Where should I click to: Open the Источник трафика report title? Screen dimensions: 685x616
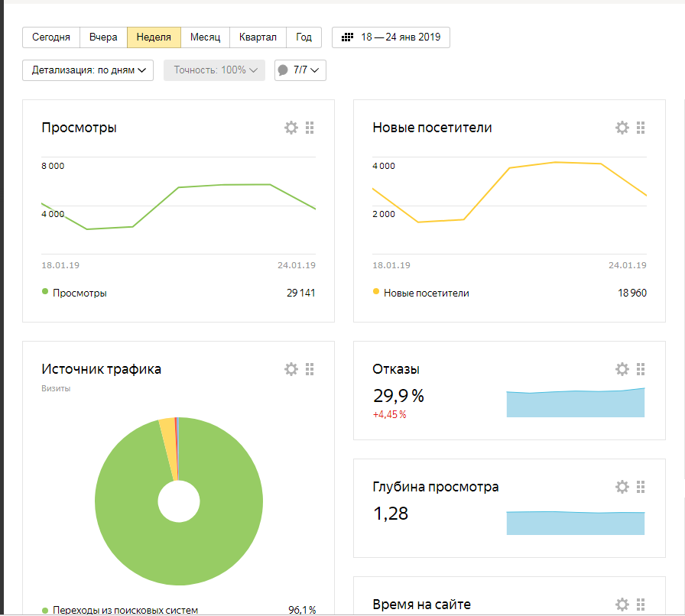click(102, 369)
